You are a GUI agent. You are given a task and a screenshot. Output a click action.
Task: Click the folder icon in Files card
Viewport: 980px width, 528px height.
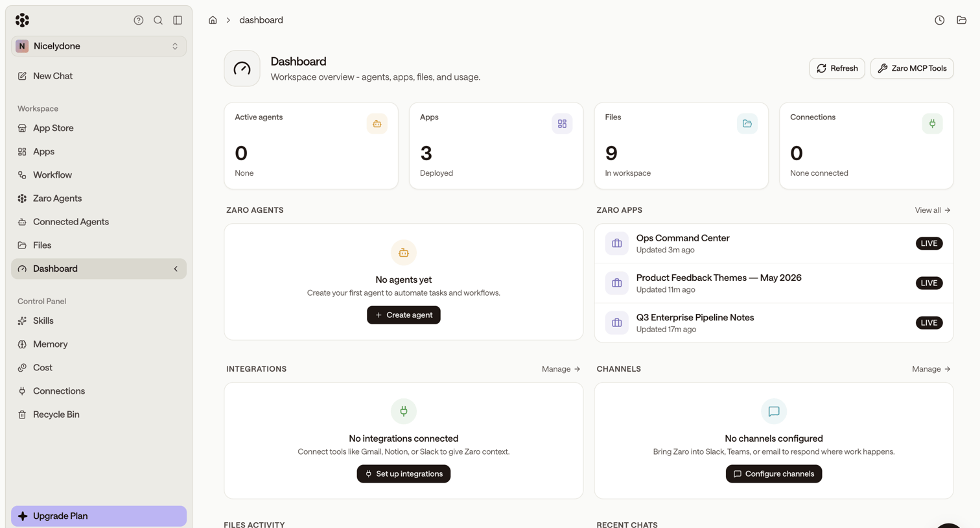tap(747, 124)
